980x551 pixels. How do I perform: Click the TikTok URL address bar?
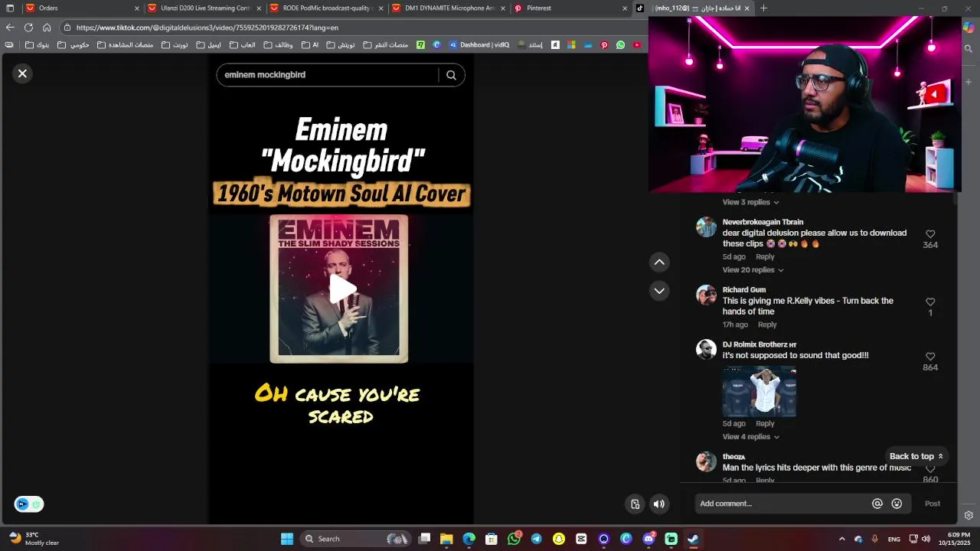click(x=352, y=28)
